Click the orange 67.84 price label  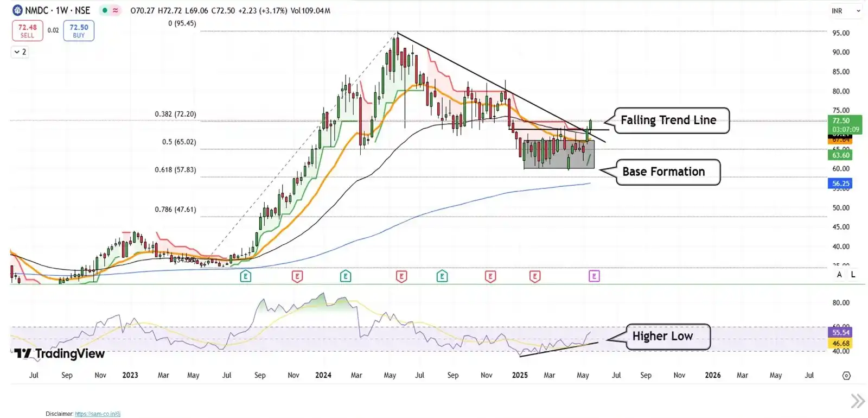point(841,140)
